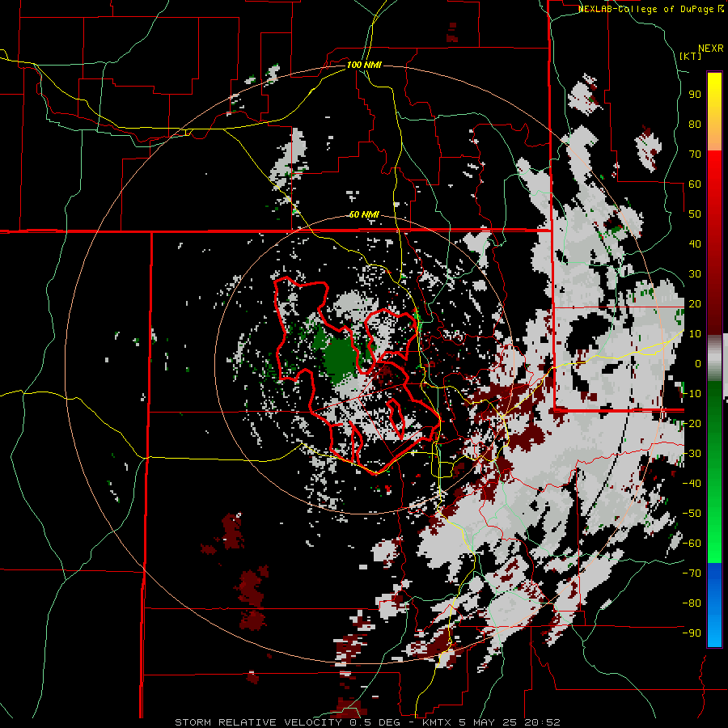
Task: Click the -90 scale value
Action: 692,633
